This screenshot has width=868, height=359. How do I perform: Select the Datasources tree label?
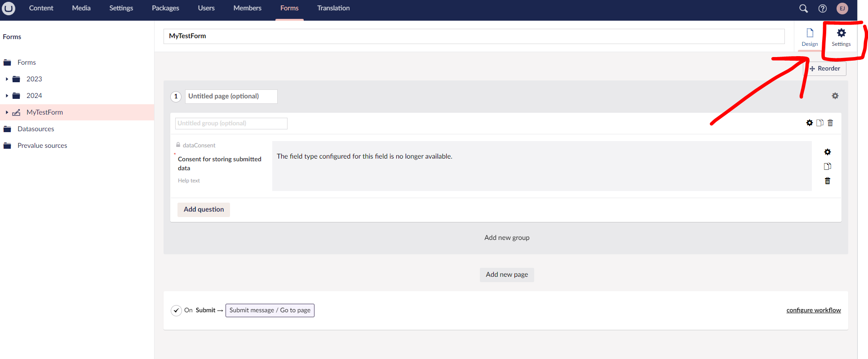click(x=36, y=129)
